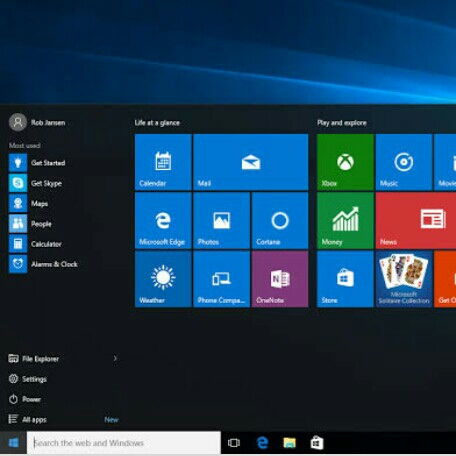This screenshot has height=456, width=456.
Task: Open the Weather tile
Action: (163, 279)
